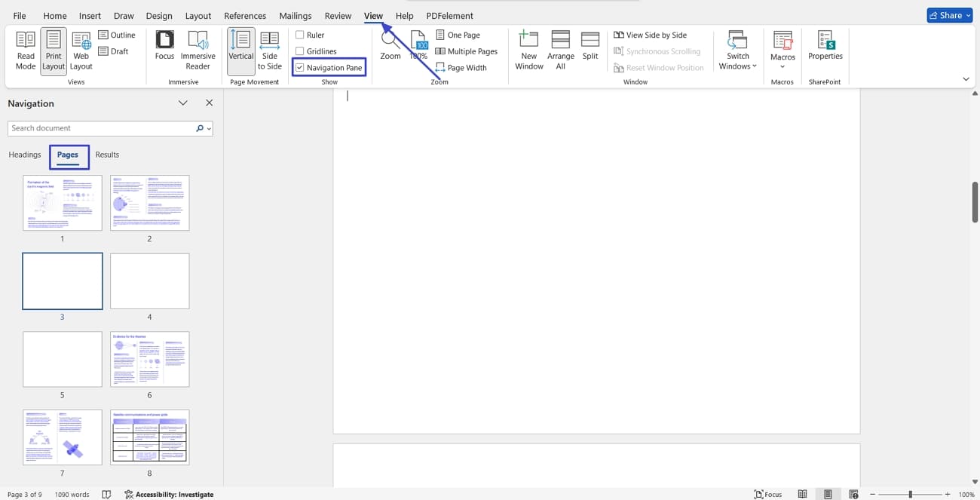This screenshot has width=980, height=500.
Task: Uncheck the Navigation Pane option
Action: [x=301, y=67]
